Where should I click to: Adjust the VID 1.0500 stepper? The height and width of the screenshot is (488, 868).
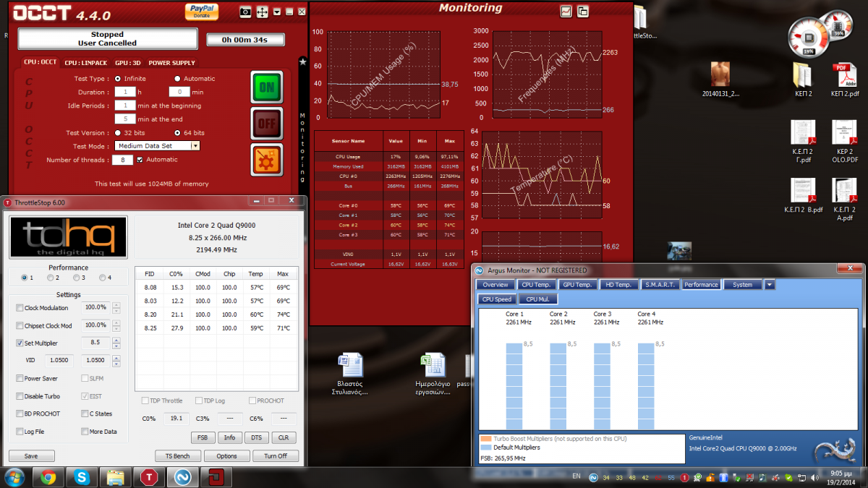point(116,360)
